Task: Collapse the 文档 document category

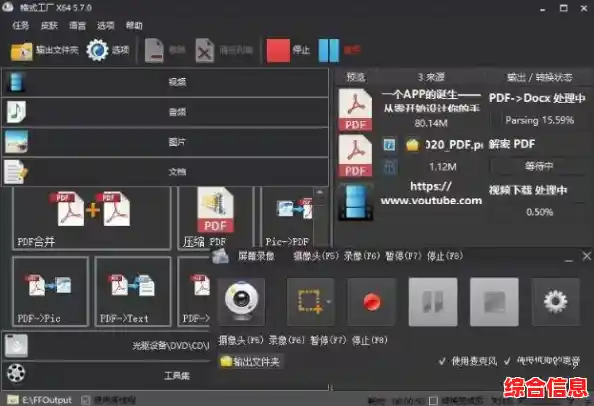Action: (165, 172)
